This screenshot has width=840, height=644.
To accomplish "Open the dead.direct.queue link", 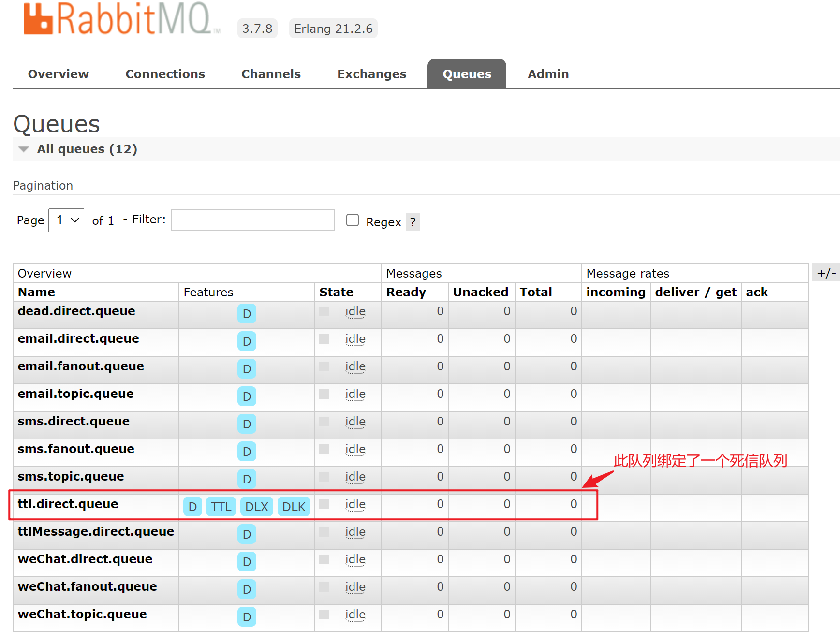I will pyautogui.click(x=76, y=311).
